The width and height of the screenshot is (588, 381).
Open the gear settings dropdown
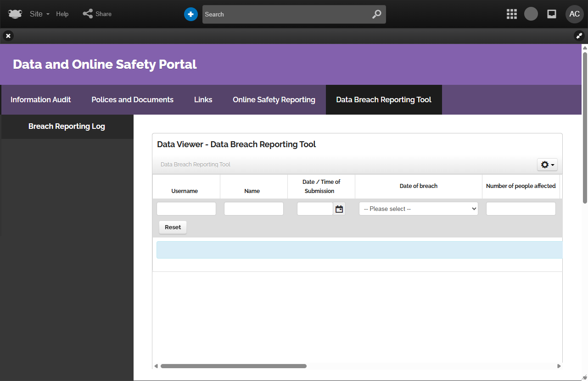click(x=547, y=165)
